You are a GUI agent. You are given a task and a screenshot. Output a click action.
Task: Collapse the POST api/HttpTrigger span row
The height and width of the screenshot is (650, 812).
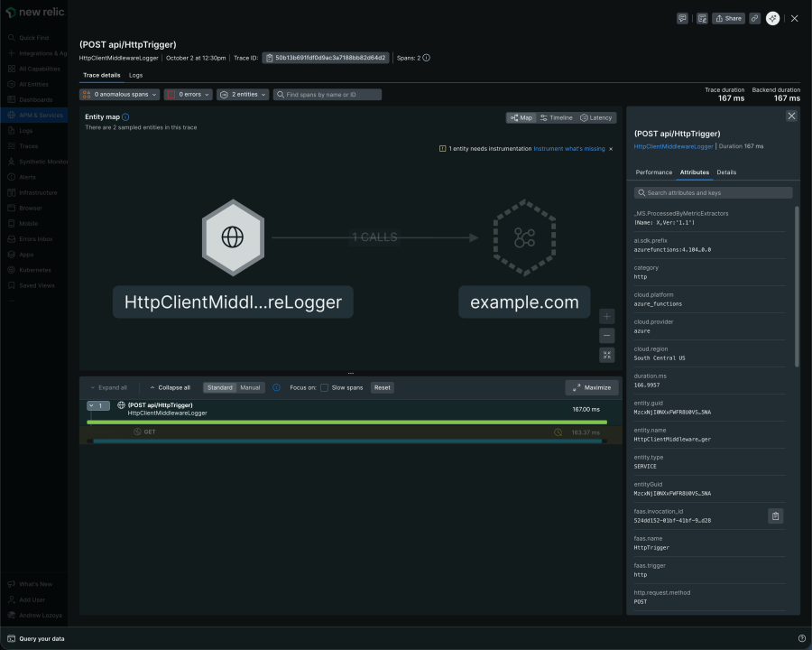coord(89,405)
